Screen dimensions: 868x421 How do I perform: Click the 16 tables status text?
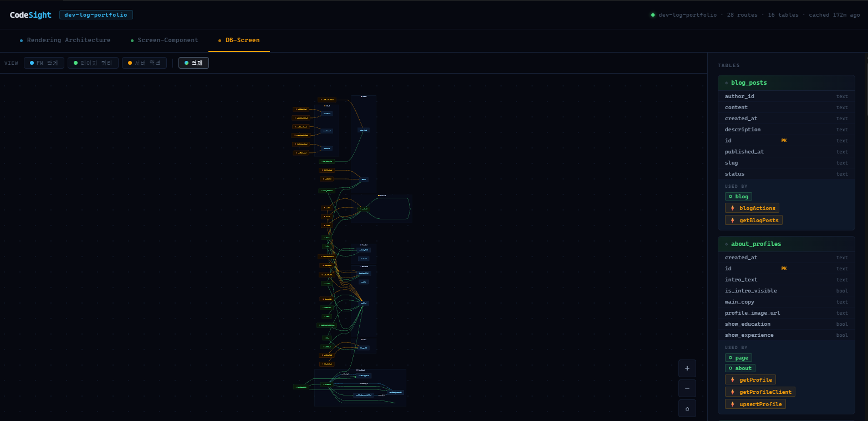point(783,15)
